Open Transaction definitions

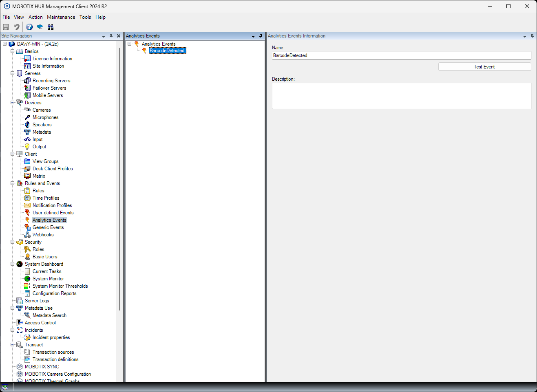tap(55, 359)
